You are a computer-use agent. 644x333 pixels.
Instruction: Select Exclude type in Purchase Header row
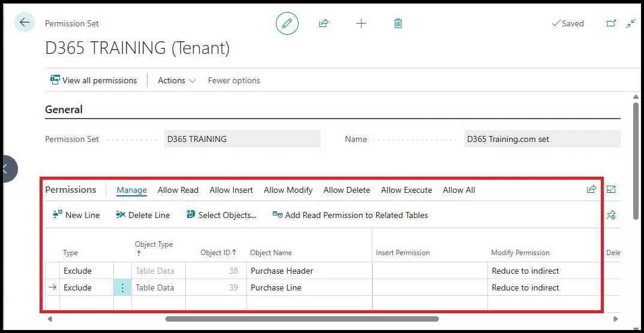click(x=87, y=271)
